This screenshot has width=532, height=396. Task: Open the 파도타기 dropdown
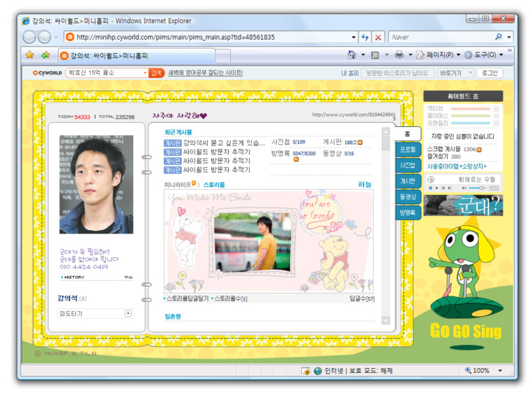pyautogui.click(x=96, y=314)
